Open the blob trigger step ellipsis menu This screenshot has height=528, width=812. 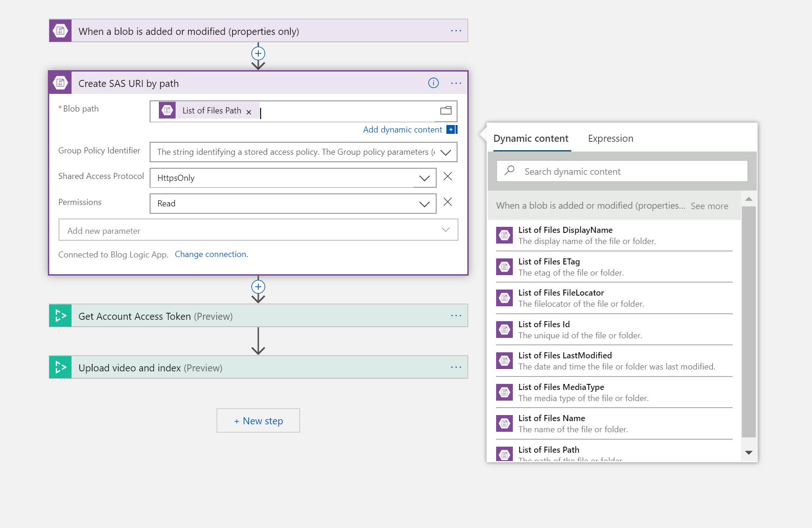pos(456,31)
